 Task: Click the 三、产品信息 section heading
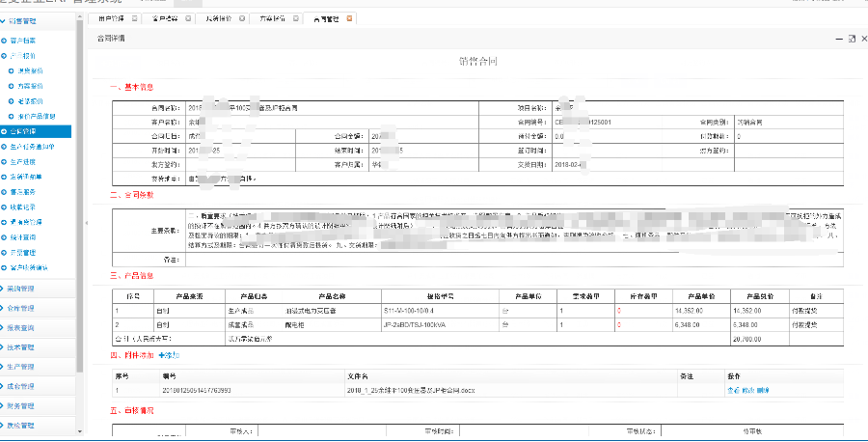pos(132,275)
